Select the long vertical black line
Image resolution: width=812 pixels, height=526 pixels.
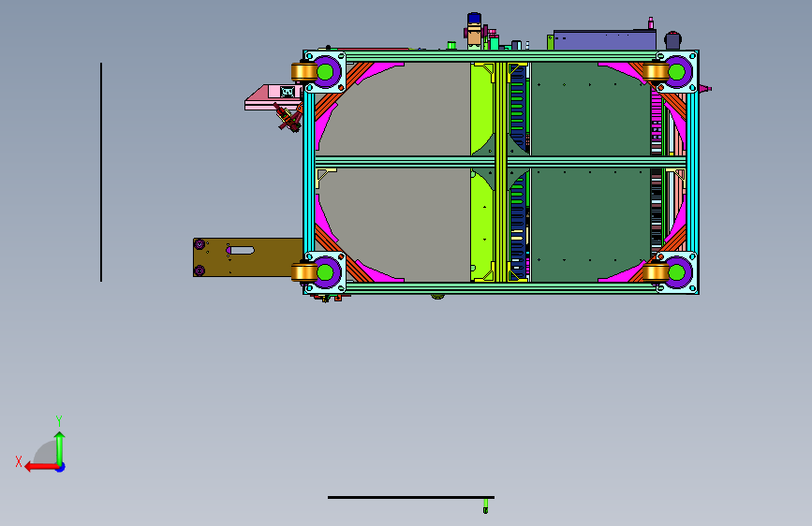tap(101, 172)
